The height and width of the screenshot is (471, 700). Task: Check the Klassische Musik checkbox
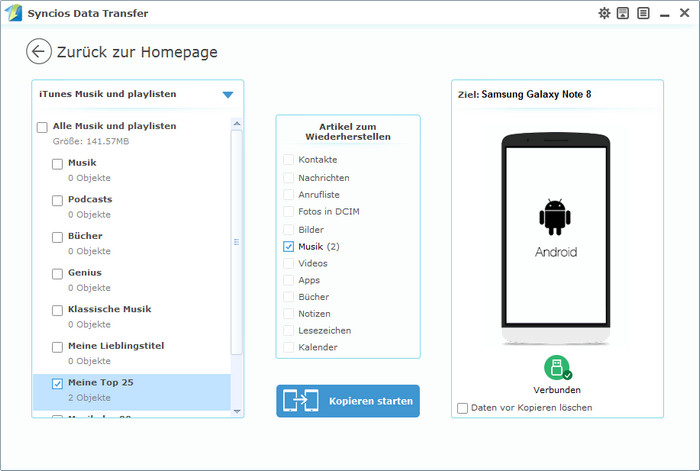(x=57, y=310)
